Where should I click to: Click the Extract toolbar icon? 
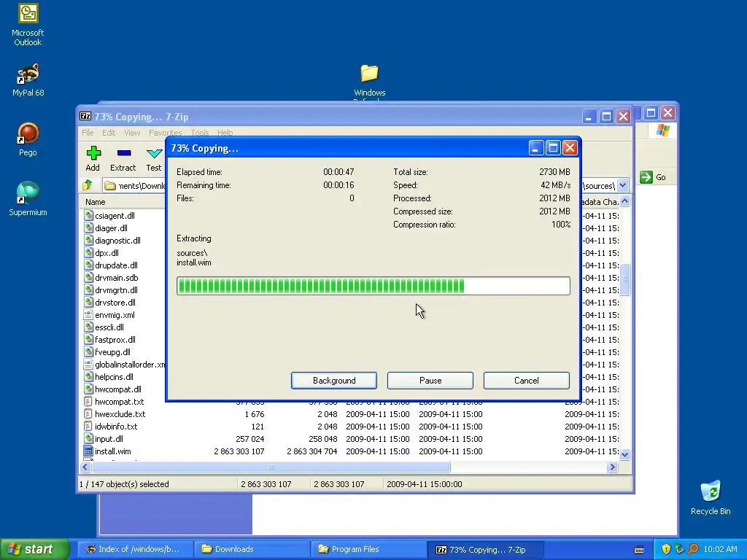click(124, 153)
